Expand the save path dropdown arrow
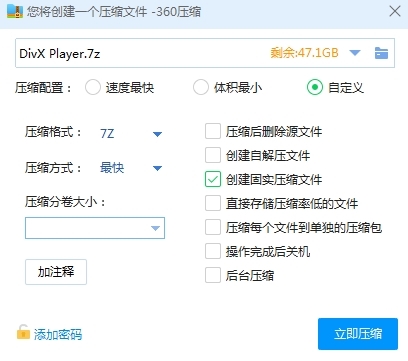The height and width of the screenshot is (361, 408). click(355, 53)
